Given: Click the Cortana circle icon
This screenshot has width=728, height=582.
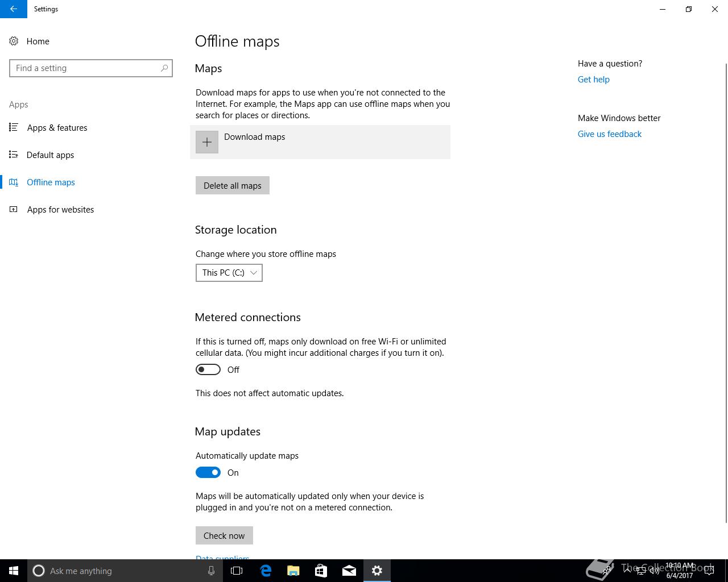Looking at the screenshot, I should [x=39, y=571].
